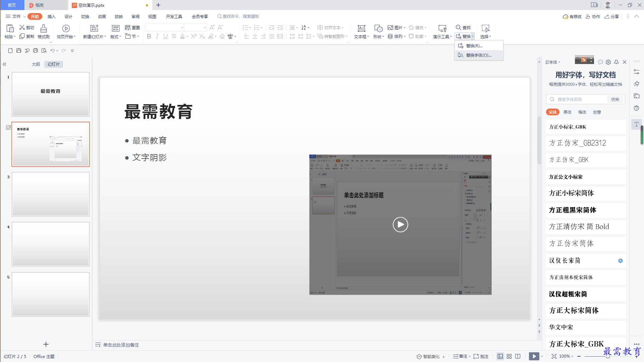
Task: Toggle Italic formatting
Action: coord(157,36)
